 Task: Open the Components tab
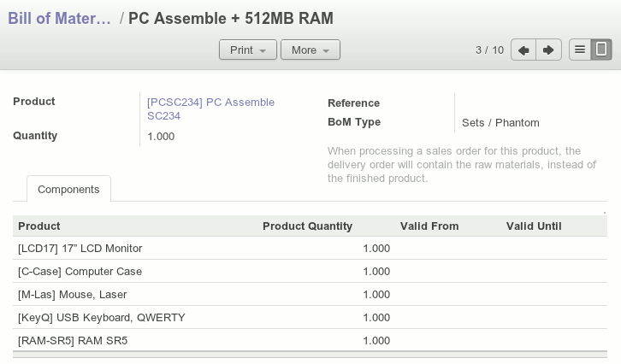(68, 189)
